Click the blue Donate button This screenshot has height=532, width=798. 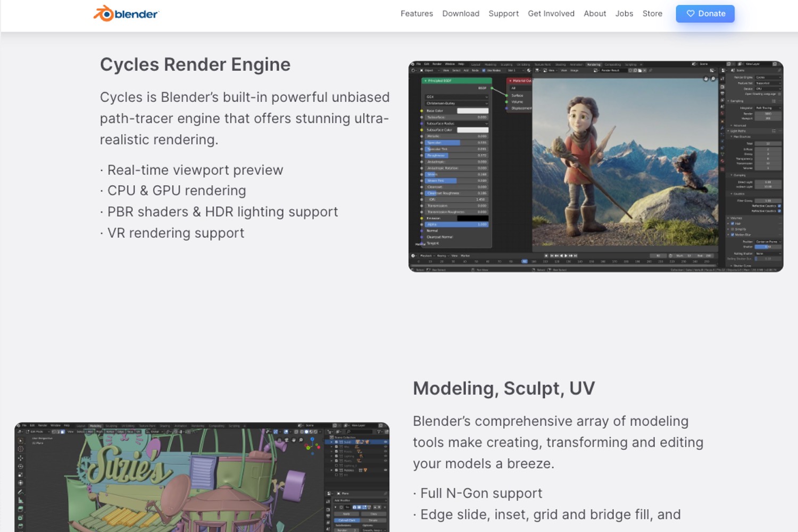pos(705,14)
